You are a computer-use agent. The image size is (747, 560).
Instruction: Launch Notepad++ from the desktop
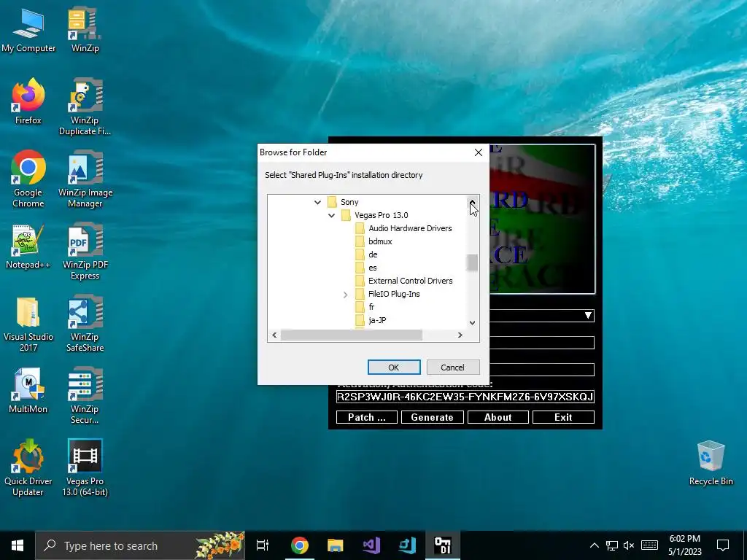click(x=28, y=246)
